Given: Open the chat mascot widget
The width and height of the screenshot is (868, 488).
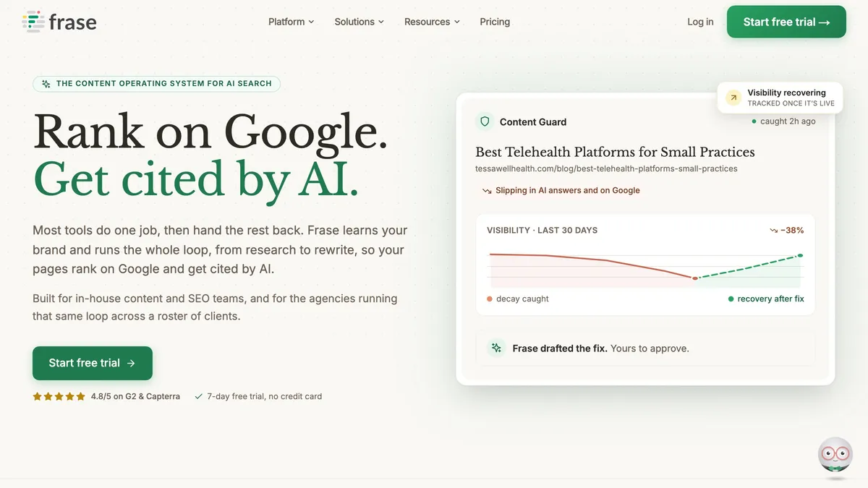Looking at the screenshot, I should click(x=835, y=456).
